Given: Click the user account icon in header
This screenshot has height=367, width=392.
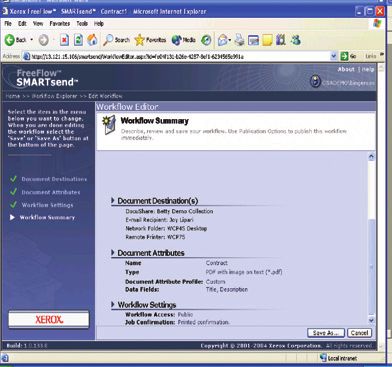Looking at the screenshot, I should (315, 81).
